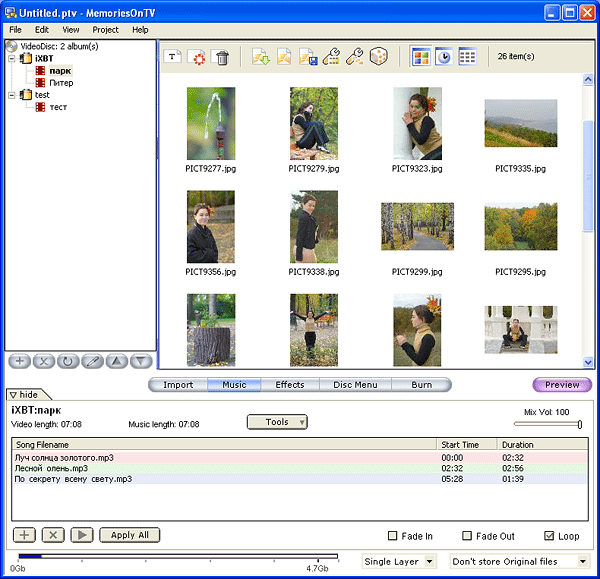This screenshot has width=600, height=579.
Task: Select the парк slideshow in the tree
Action: (60, 71)
